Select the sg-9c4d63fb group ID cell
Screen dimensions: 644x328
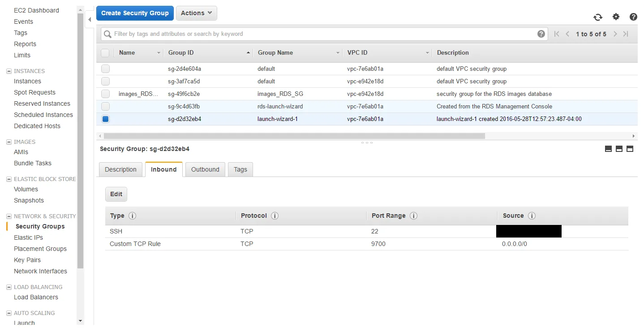click(x=184, y=107)
